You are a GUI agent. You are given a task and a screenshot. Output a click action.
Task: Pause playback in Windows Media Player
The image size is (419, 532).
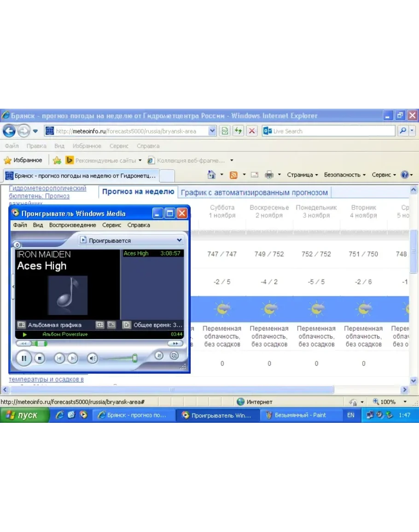tap(23, 358)
